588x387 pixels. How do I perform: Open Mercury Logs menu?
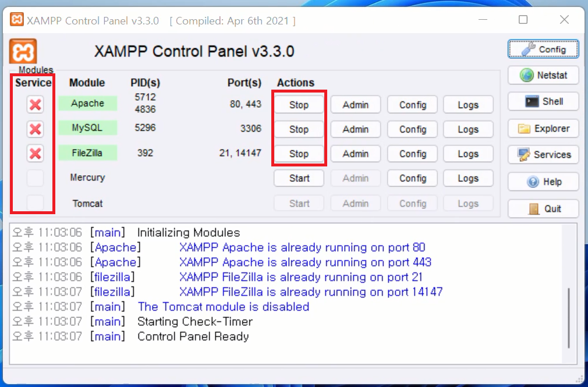tap(468, 178)
